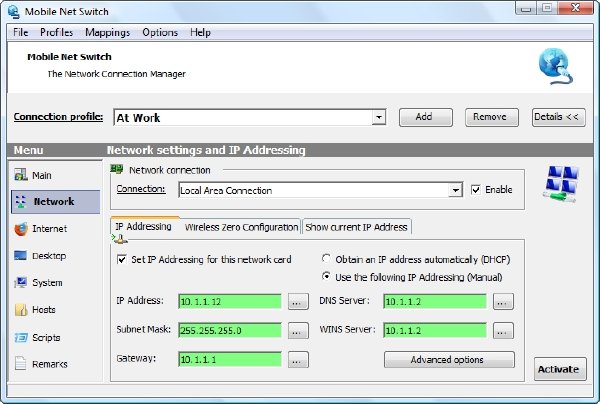This screenshot has width=600, height=404.
Task: Minimize the Mobile Net Switch window
Action: (x=526, y=8)
